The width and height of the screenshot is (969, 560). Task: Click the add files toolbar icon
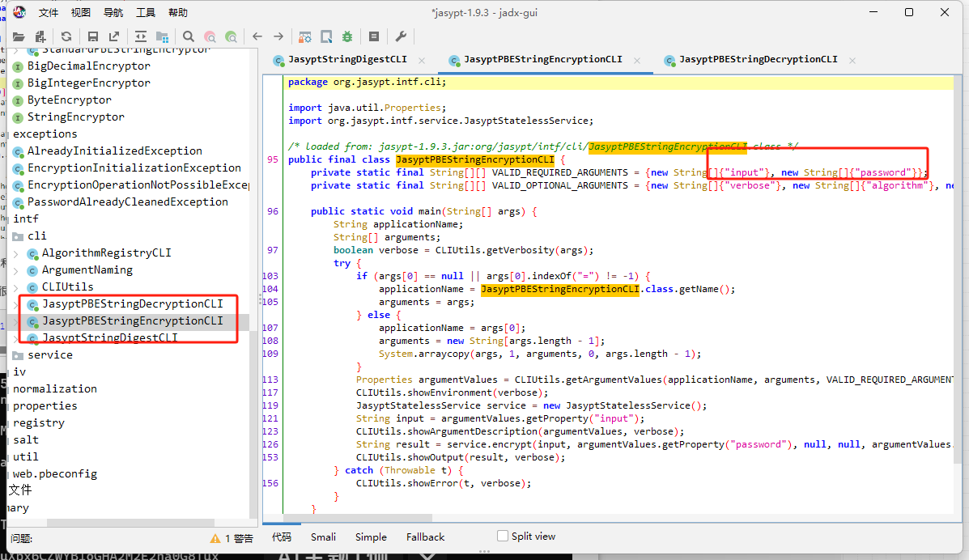tap(40, 36)
